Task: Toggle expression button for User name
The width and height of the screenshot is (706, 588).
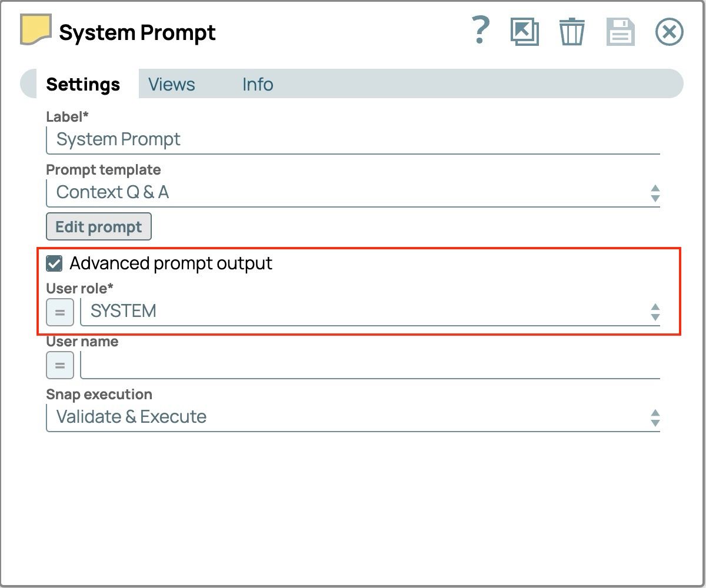Action: pyautogui.click(x=60, y=365)
